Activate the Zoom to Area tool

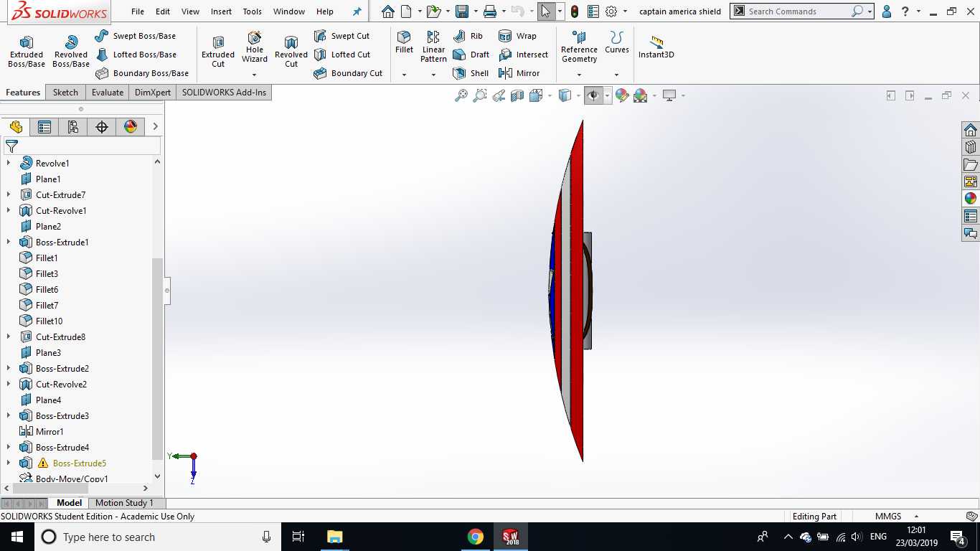pyautogui.click(x=480, y=95)
